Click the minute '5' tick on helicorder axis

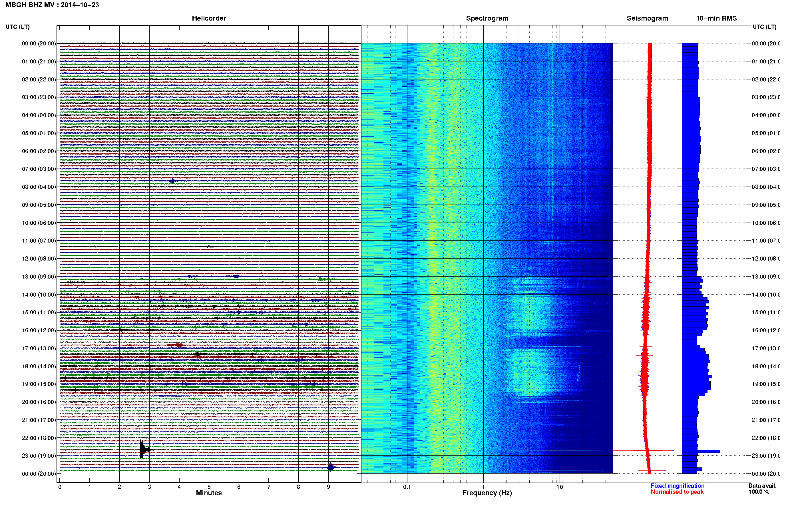[209, 487]
